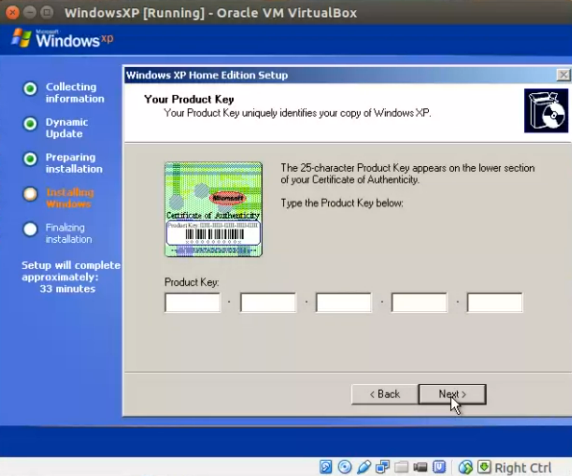Click the Installing Windows step bullet

(x=30, y=194)
